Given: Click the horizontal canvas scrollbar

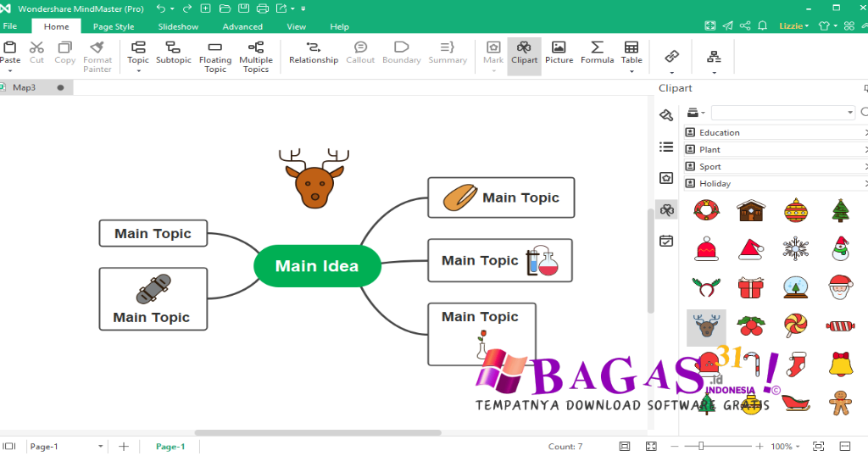Looking at the screenshot, I should (x=318, y=433).
